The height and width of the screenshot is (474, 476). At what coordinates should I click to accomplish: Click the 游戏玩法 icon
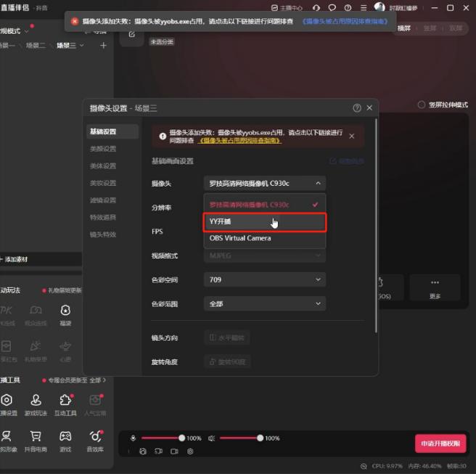tap(35, 404)
